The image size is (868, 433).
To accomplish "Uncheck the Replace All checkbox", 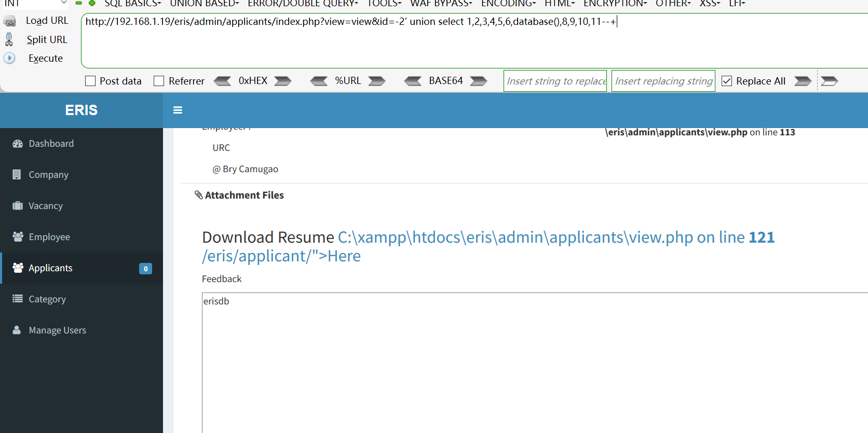I will (727, 81).
